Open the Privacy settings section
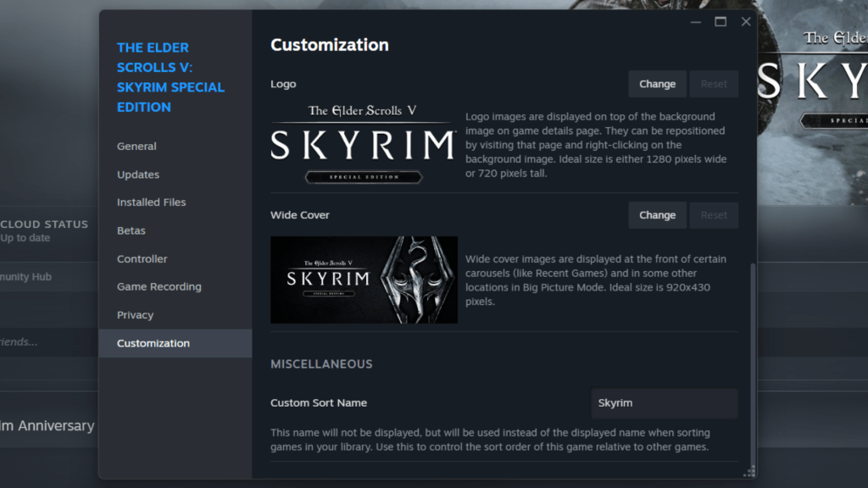868x488 pixels. point(135,314)
